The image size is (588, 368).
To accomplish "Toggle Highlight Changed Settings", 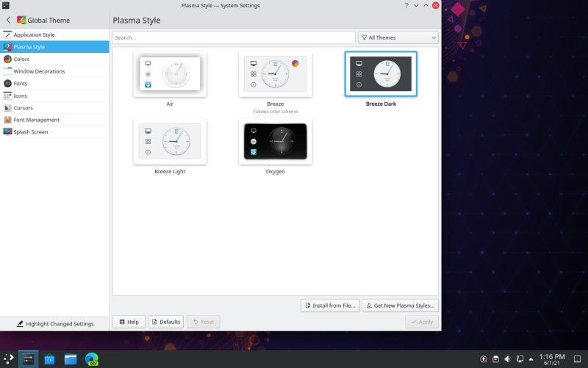I will pos(54,324).
